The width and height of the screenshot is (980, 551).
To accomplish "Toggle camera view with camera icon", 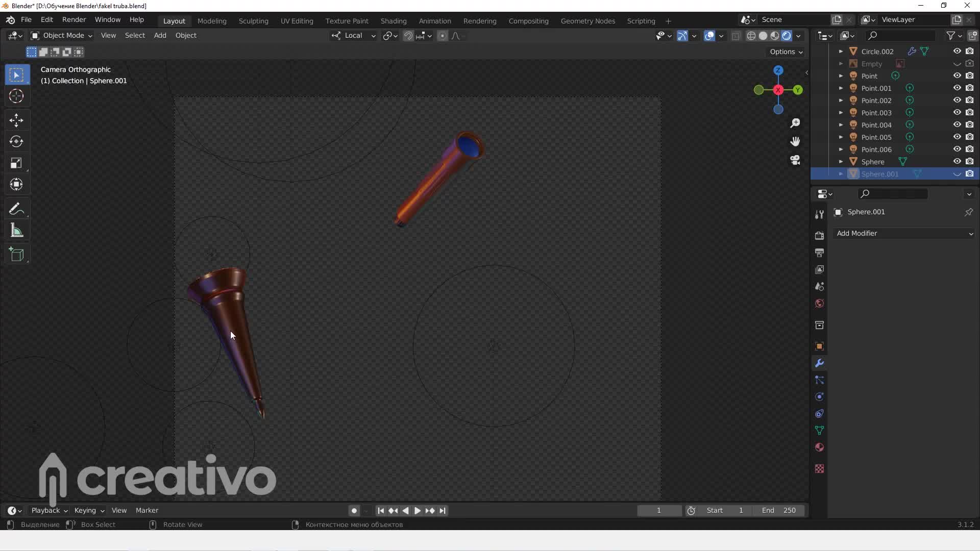I will point(795,160).
